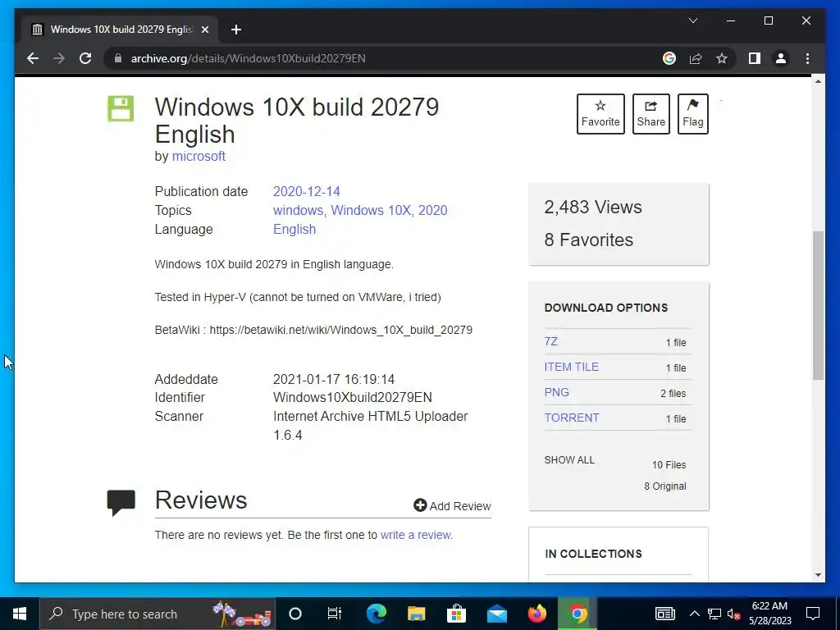Image resolution: width=840 pixels, height=630 pixels.
Task: Select the PNG download option
Action: 557,392
